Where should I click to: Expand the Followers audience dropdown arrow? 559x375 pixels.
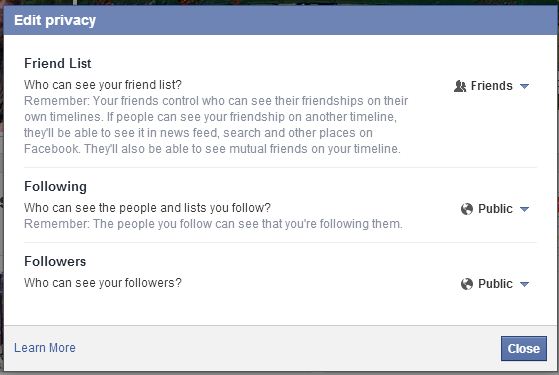pyautogui.click(x=524, y=284)
